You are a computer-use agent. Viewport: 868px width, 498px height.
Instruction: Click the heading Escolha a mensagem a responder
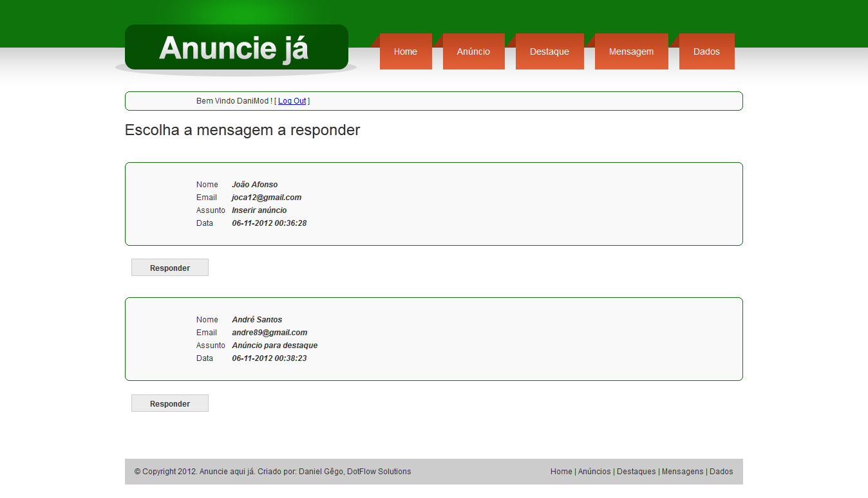click(242, 130)
